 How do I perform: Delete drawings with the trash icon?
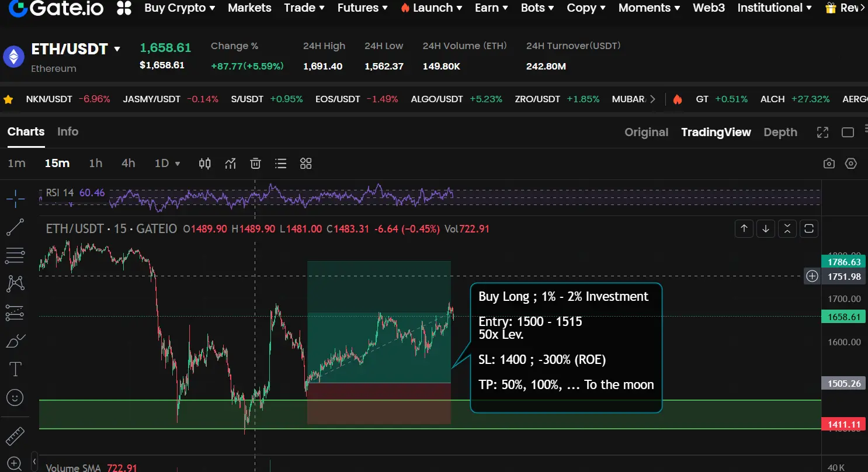(x=255, y=164)
